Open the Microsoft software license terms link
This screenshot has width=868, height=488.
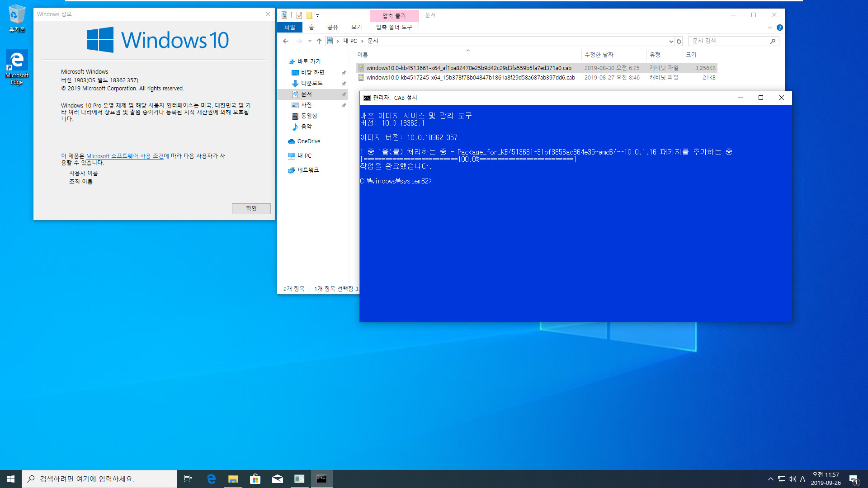pyautogui.click(x=125, y=156)
